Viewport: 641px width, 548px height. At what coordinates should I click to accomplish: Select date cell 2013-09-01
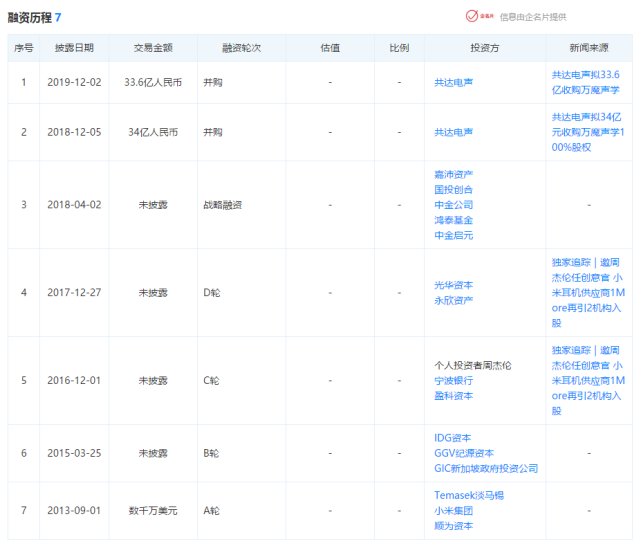pos(74,511)
